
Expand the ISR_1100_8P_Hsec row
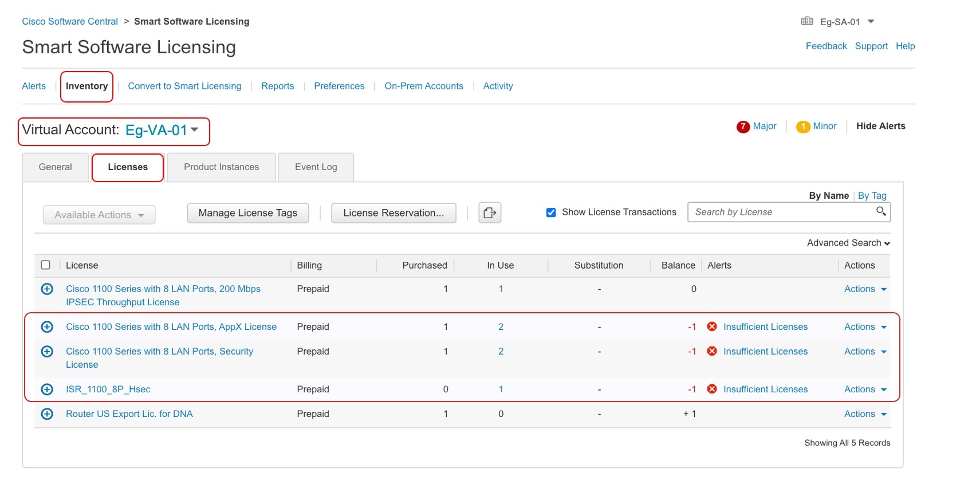coord(47,389)
